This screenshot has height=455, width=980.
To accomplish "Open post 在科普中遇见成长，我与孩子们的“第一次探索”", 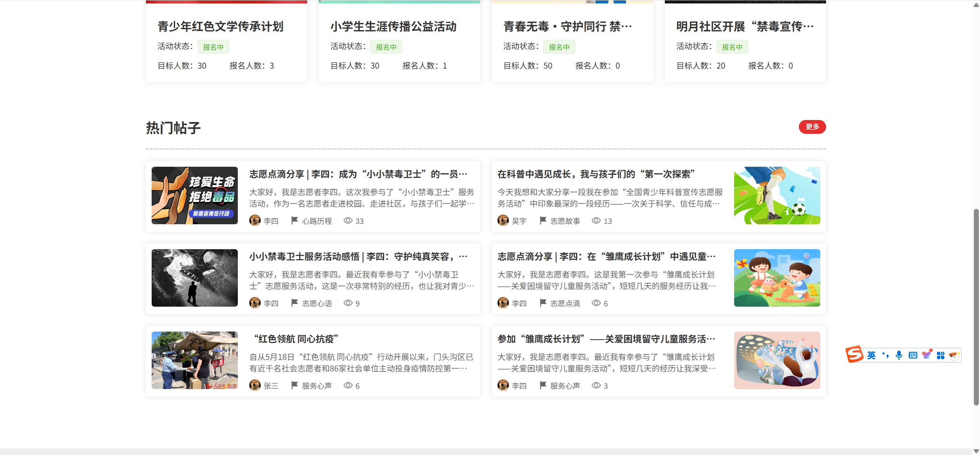I will 596,174.
